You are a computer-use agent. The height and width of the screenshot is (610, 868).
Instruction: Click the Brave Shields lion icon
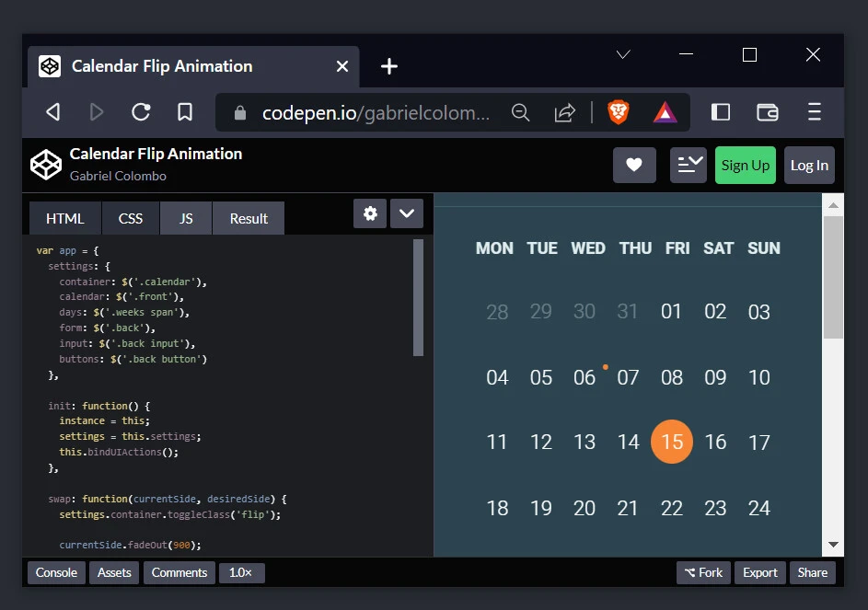[x=619, y=112]
